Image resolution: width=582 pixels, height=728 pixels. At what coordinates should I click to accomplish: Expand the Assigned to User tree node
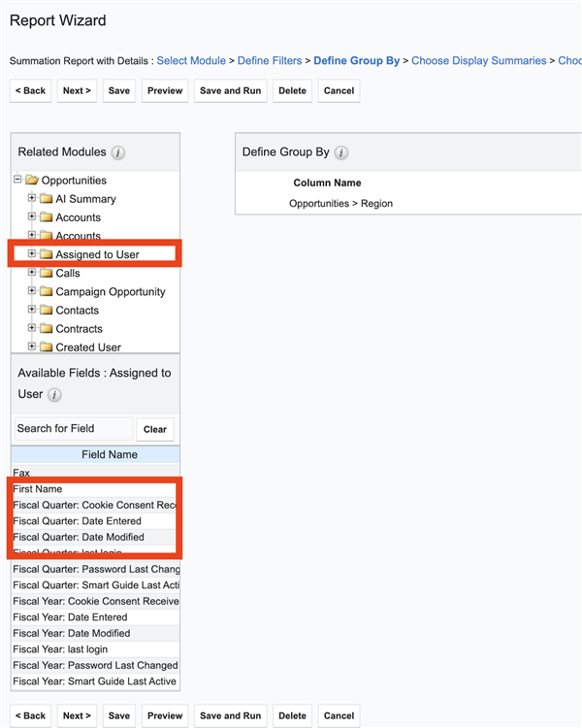[x=32, y=254]
